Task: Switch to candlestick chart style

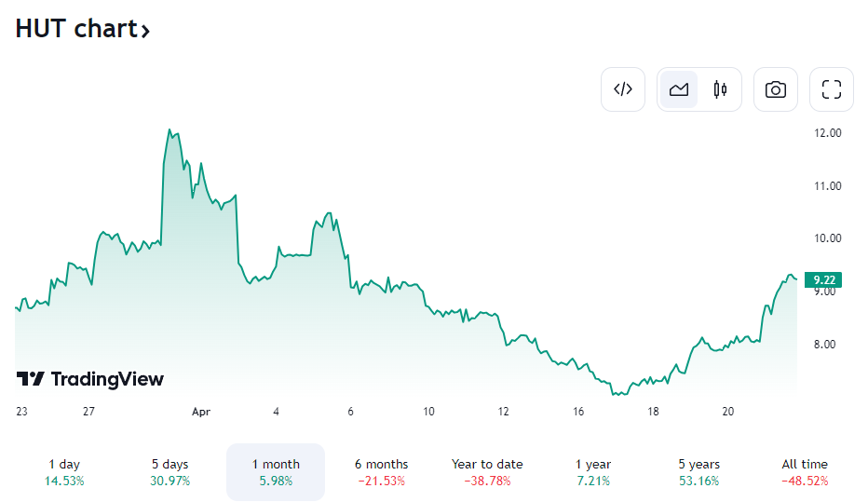Action: pyautogui.click(x=720, y=89)
